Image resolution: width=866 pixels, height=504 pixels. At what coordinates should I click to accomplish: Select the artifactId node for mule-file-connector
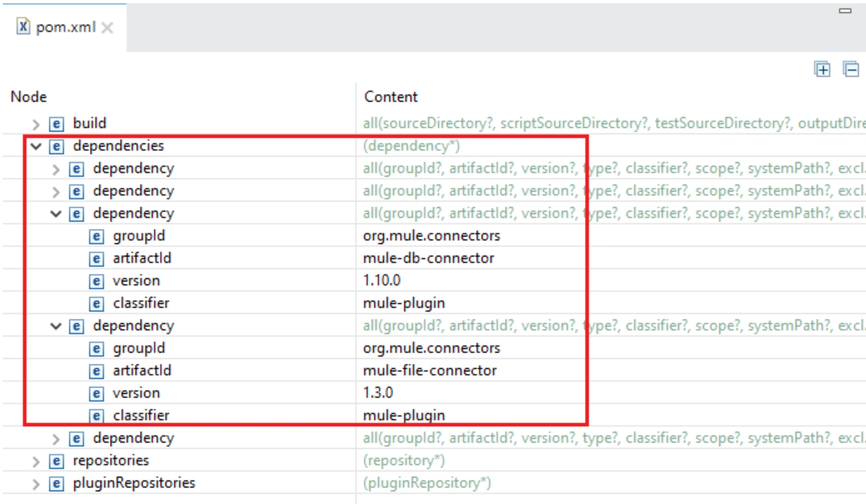click(x=142, y=370)
